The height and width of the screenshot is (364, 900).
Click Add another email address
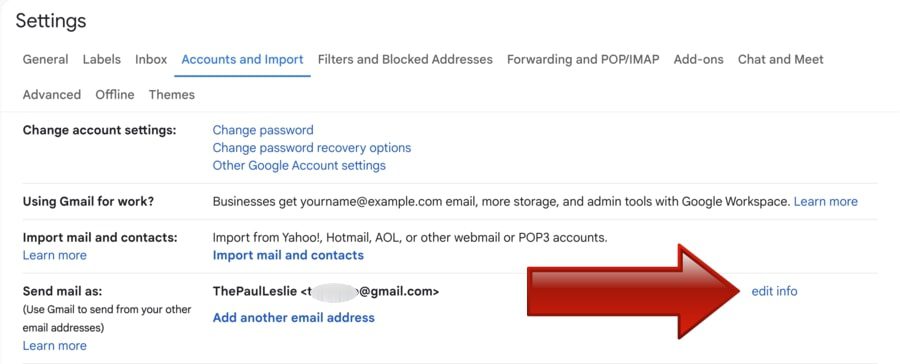pos(293,317)
